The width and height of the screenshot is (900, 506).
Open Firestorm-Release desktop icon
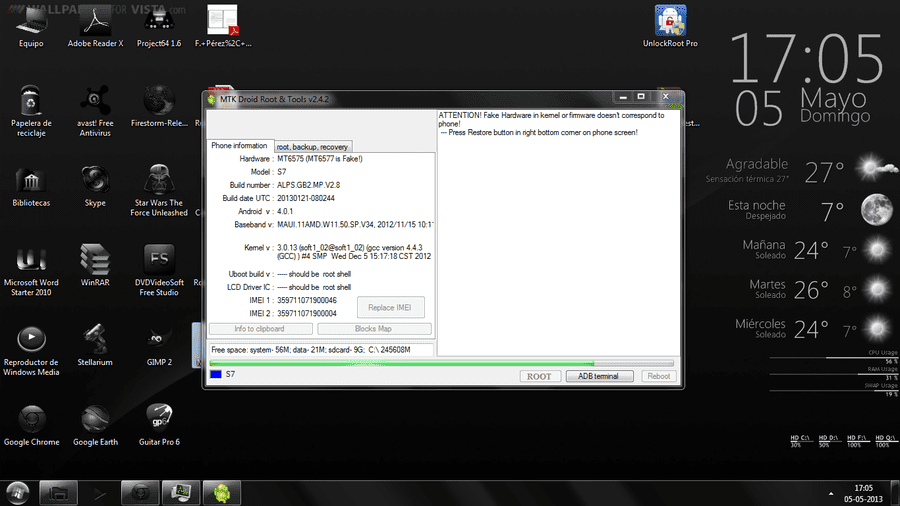tap(159, 107)
